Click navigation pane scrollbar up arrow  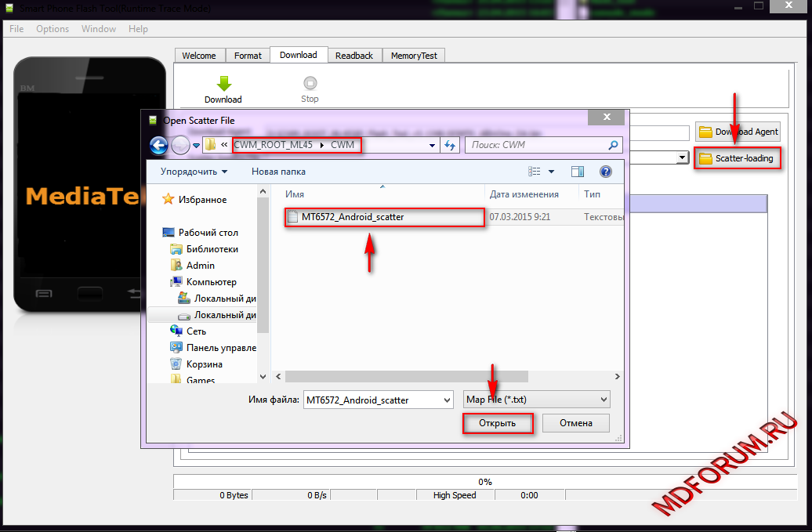(x=263, y=192)
